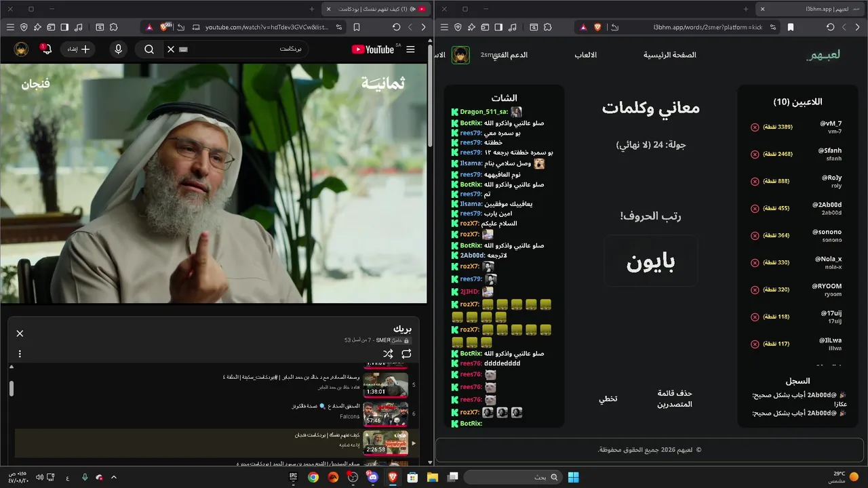
Task: Remove player @17uij
Action: tap(755, 317)
